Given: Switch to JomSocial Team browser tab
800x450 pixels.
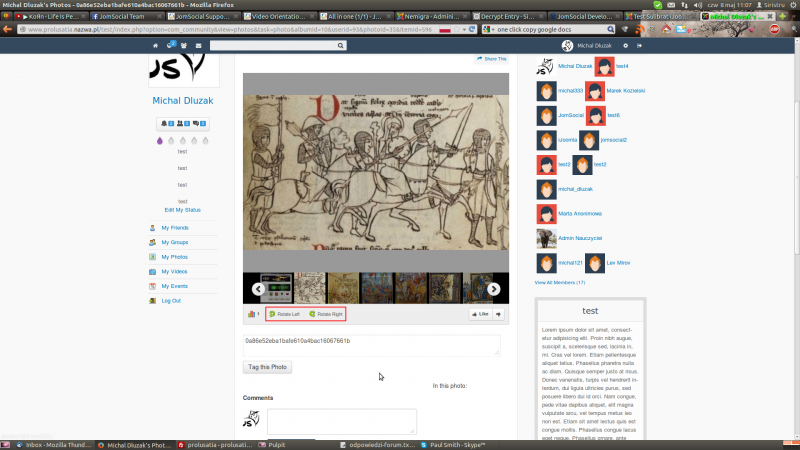Looking at the screenshot, I should [x=127, y=16].
